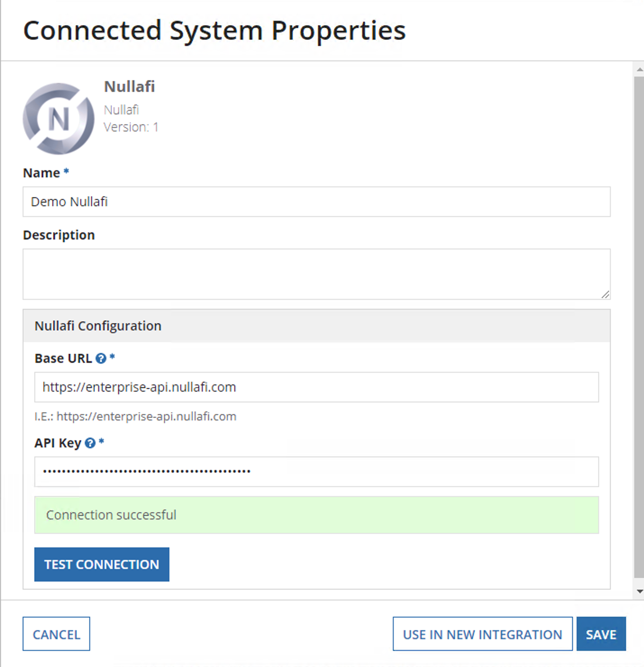The image size is (644, 667).
Task: Click the Cancel button
Action: pos(57,634)
